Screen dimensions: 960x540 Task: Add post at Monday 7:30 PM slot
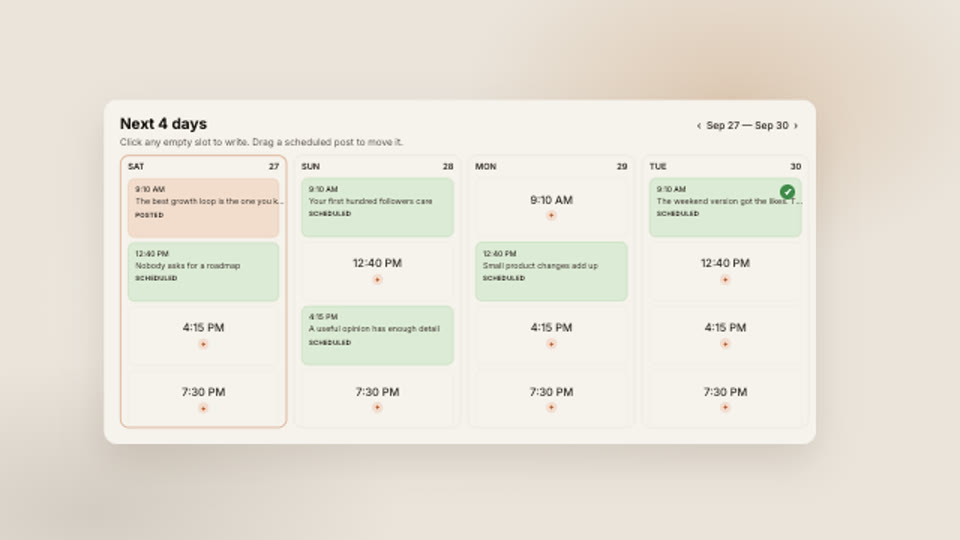[x=551, y=407]
